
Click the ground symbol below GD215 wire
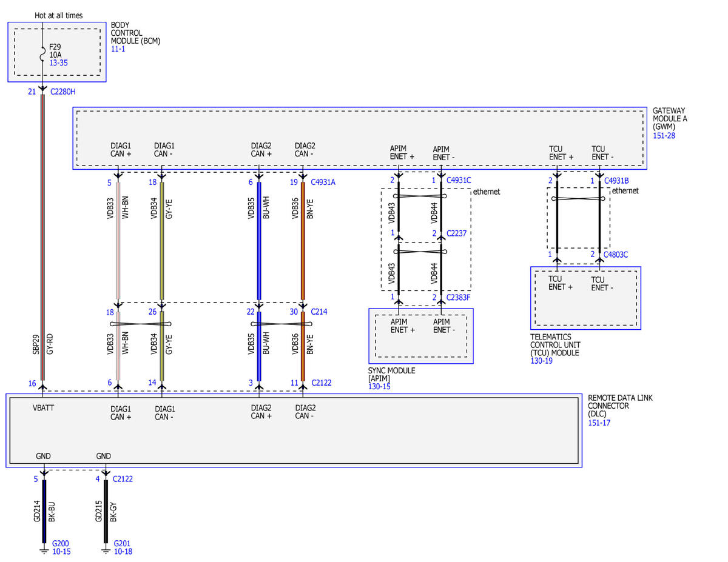point(106,550)
